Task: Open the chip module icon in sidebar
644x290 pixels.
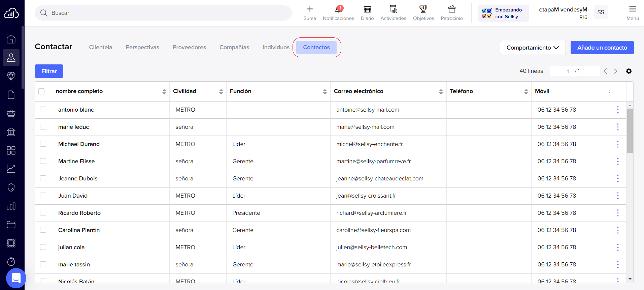Action: (x=11, y=243)
